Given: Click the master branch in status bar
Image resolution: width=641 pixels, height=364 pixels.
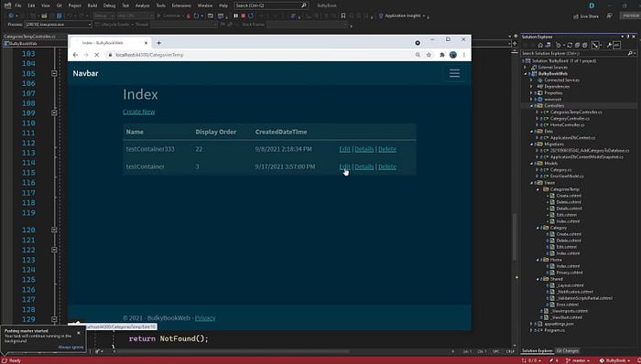Looking at the screenshot, I should pos(577,360).
